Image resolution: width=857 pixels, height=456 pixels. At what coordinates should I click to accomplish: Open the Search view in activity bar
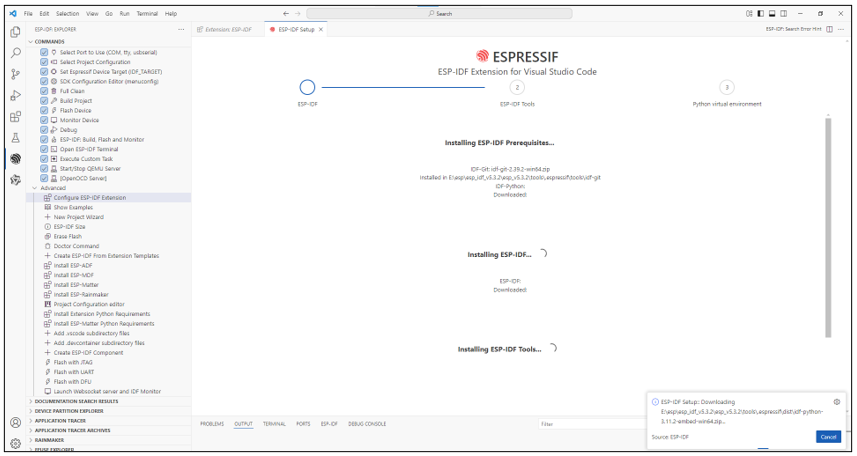coord(15,53)
